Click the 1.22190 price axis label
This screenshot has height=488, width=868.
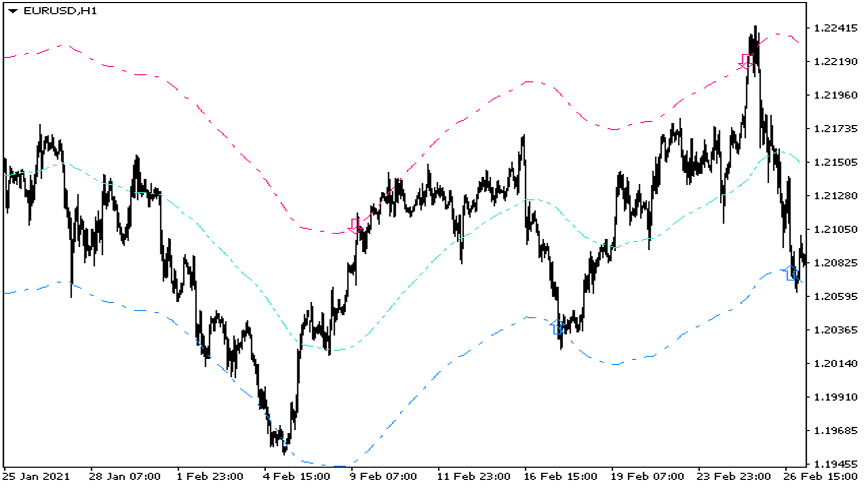(x=835, y=61)
